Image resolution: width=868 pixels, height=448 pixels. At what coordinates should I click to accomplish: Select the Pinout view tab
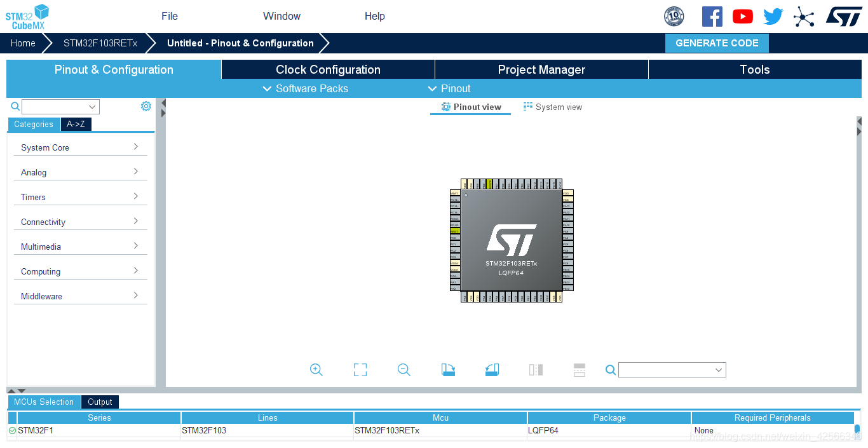click(x=471, y=107)
